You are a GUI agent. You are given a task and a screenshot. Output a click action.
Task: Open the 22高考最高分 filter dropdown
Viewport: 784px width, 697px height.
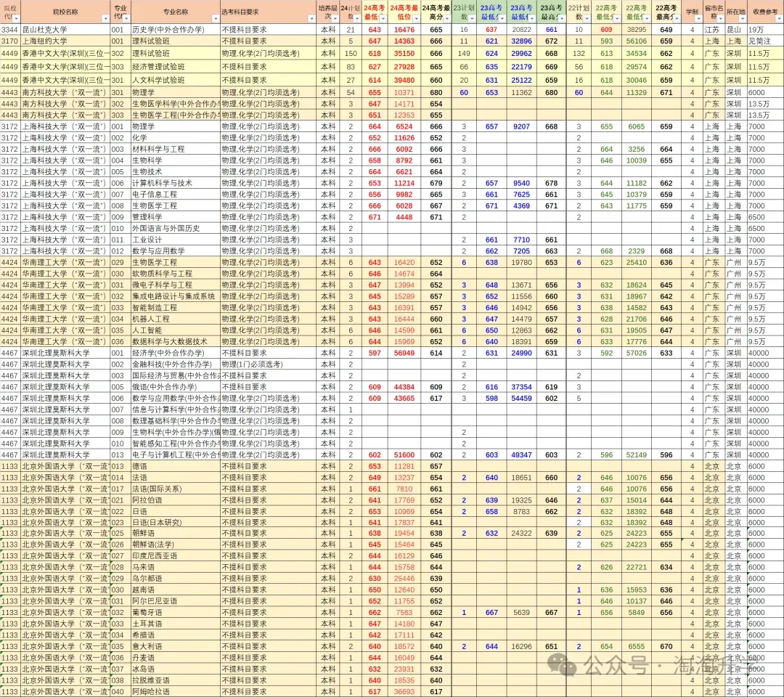pos(677,18)
